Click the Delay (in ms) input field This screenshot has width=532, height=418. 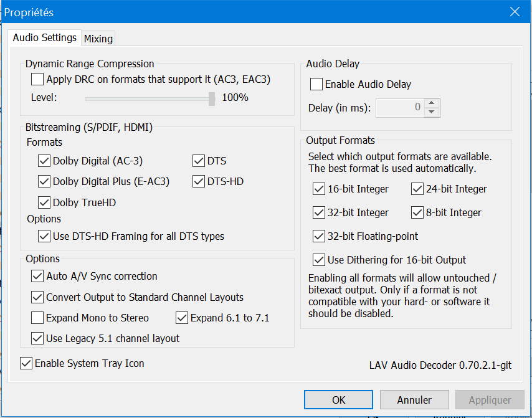coord(400,108)
